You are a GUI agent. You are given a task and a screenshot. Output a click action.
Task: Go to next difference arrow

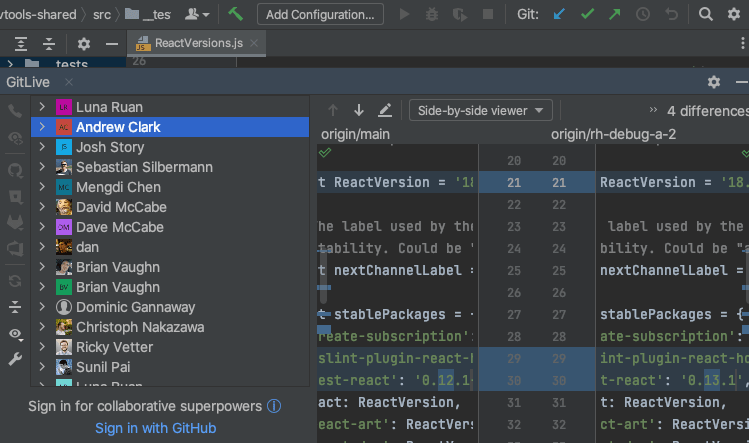pos(359,110)
